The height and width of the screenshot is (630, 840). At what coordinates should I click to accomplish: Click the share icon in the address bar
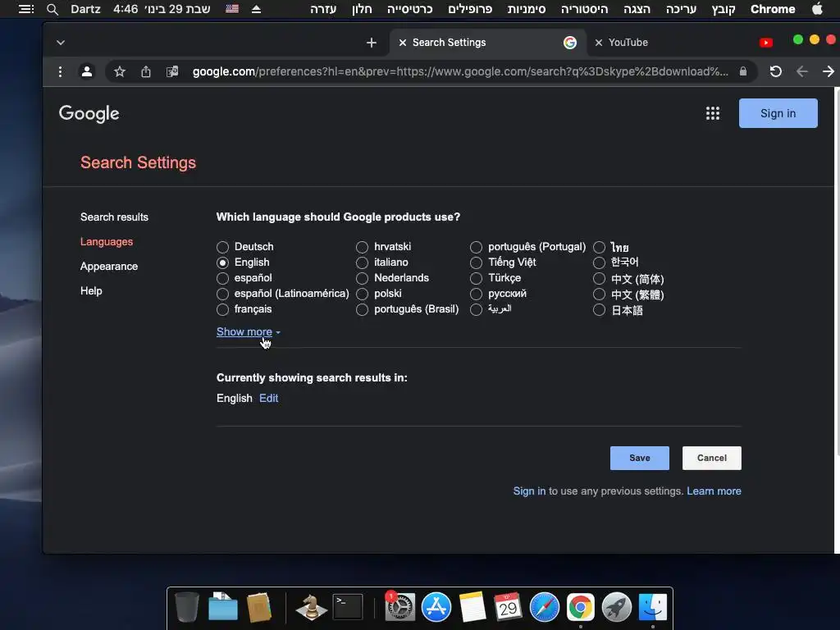(146, 71)
